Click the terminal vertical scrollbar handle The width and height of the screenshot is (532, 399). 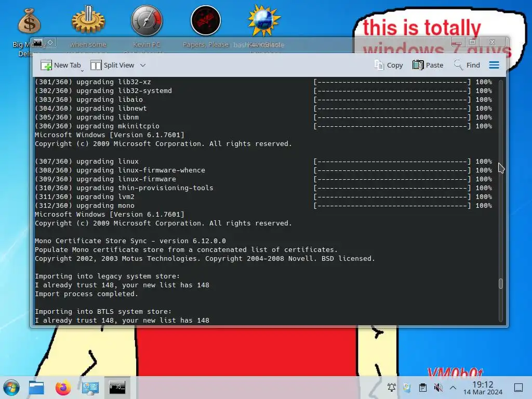point(501,284)
